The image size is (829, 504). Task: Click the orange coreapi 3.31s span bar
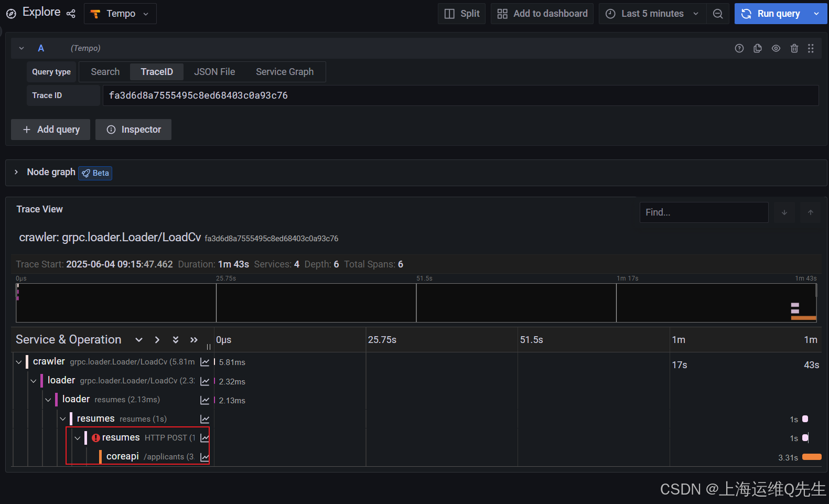812,457
